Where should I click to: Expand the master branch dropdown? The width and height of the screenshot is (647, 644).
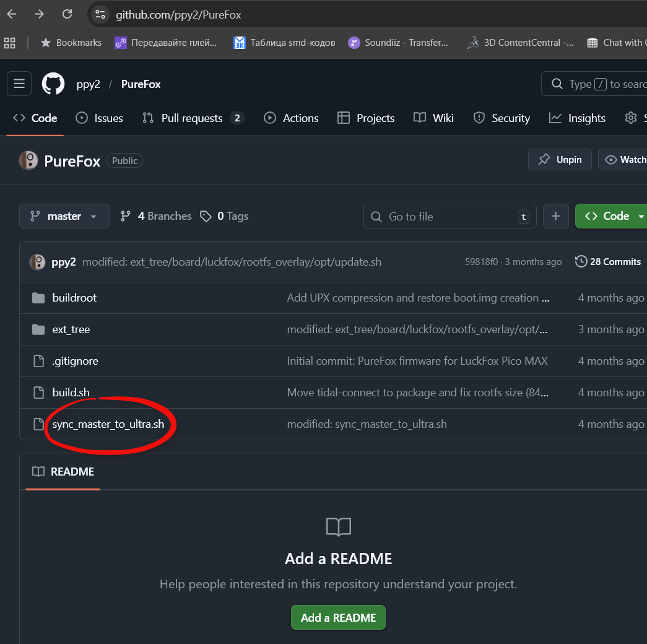(x=64, y=216)
